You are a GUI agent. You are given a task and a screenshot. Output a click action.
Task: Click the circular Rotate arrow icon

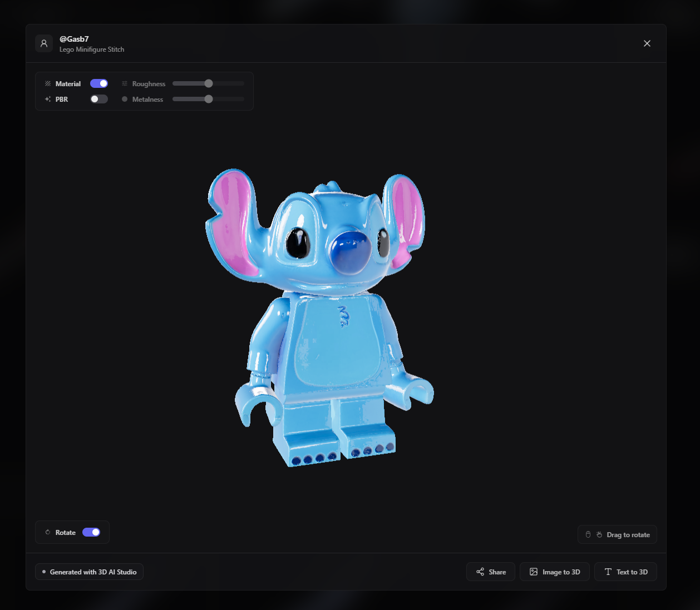(47, 532)
